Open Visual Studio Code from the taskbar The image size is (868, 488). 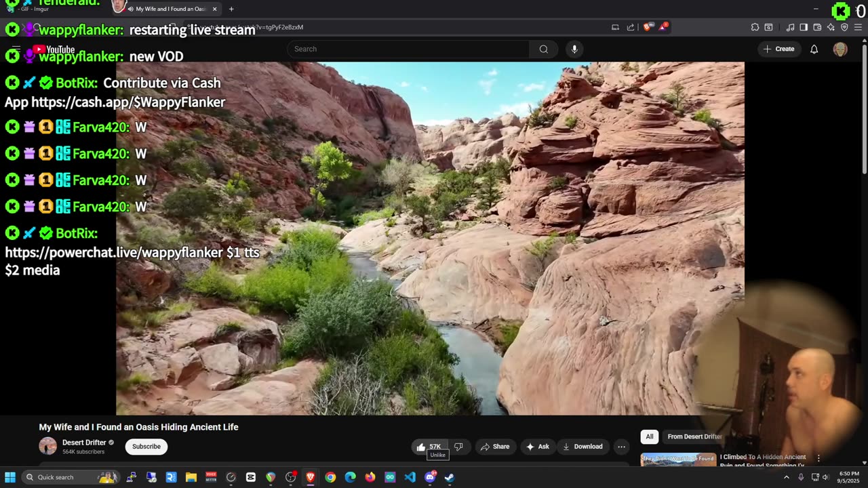[410, 477]
